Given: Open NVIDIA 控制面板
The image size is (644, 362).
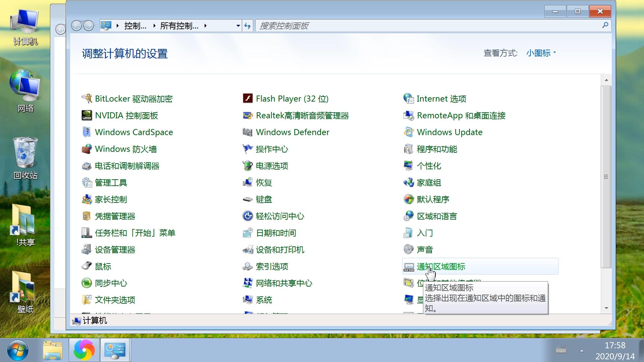Looking at the screenshot, I should [x=126, y=115].
